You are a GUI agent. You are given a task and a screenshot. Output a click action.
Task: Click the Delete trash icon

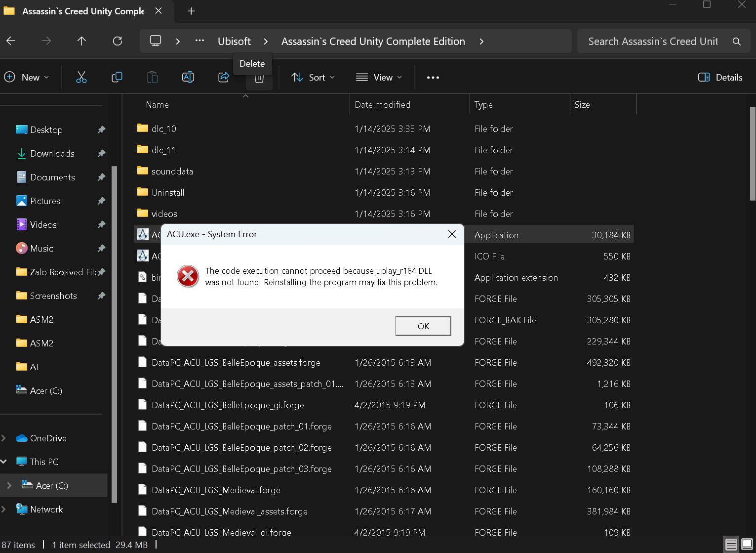[259, 78]
